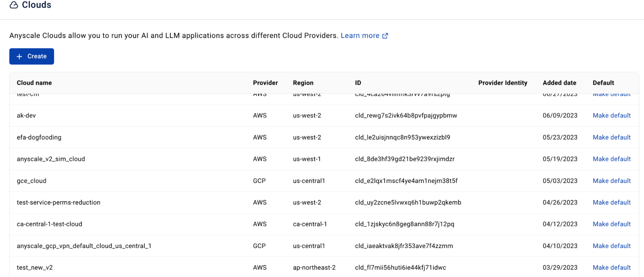Click ID cld_8de3hf39gd21be9239rxjimdzr
The image size is (644, 277).
[405, 159]
